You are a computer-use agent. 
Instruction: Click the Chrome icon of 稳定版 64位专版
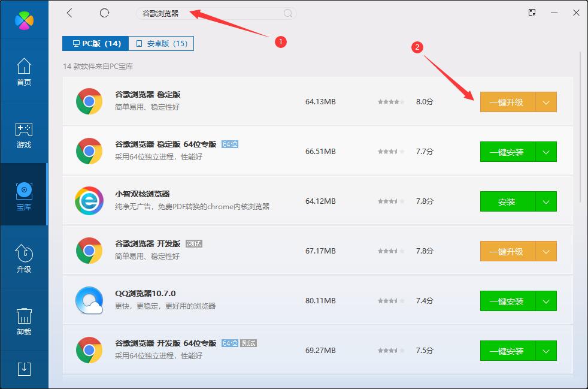tap(89, 151)
